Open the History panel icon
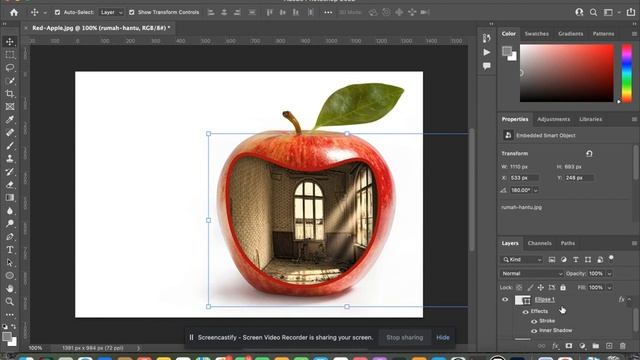Screen dimensions: 640x360 487,38
